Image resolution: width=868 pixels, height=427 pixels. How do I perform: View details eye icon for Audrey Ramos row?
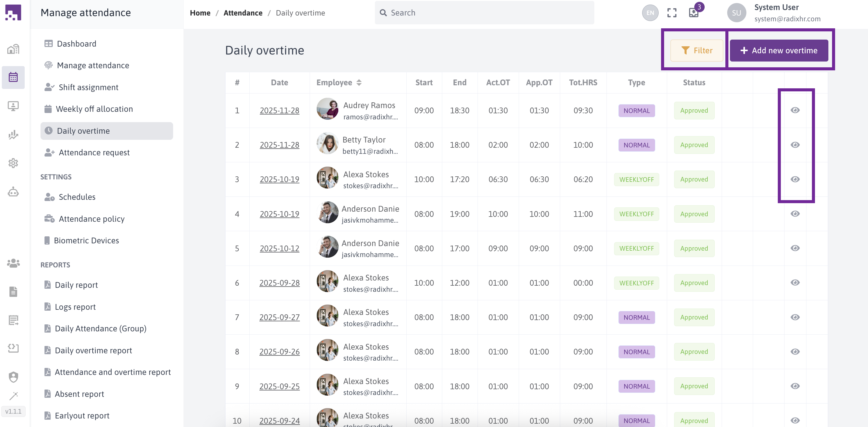795,111
